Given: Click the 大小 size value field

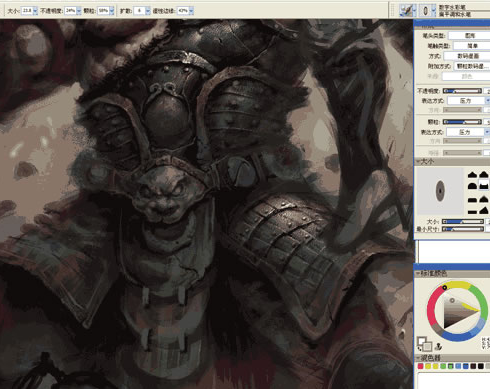Looking at the screenshot, I should click(x=27, y=11).
